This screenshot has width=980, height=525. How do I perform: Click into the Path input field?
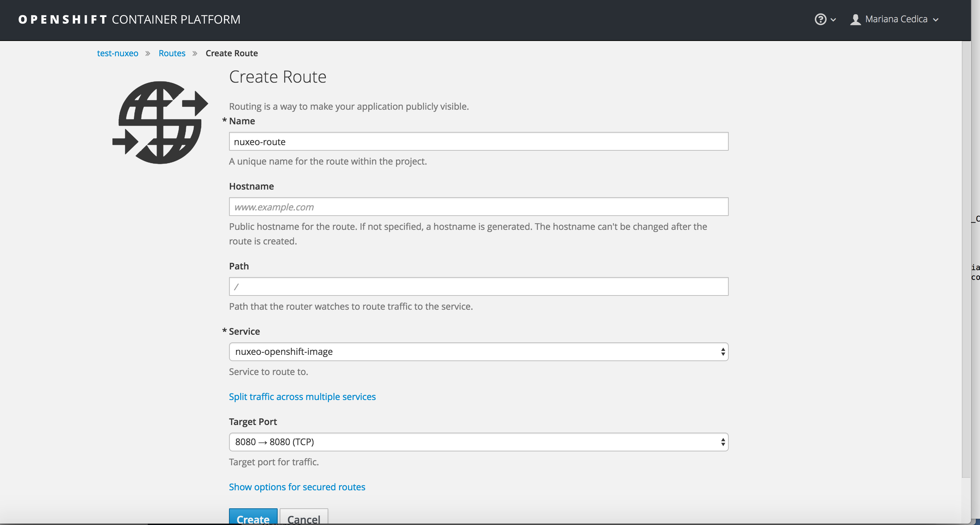coord(479,287)
